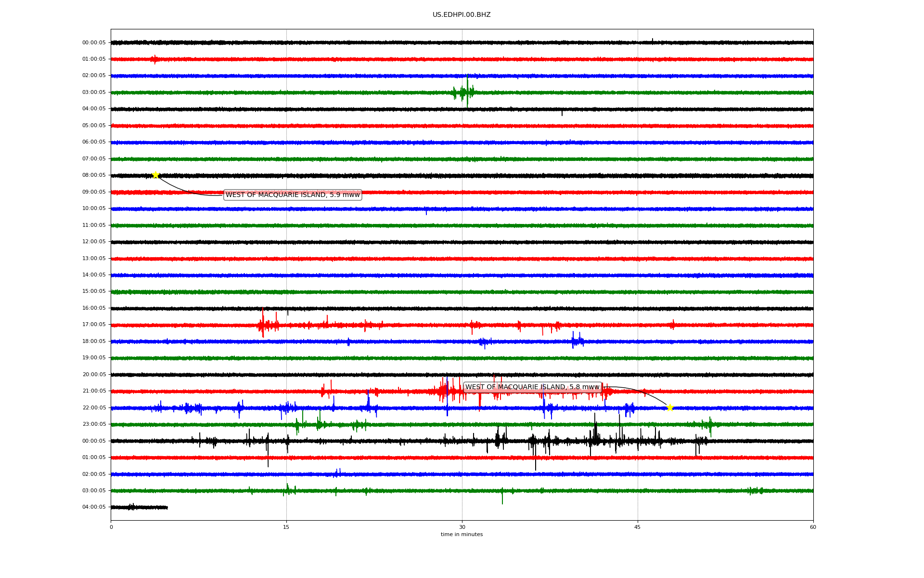Click the 21:00:05 time label
The height and width of the screenshot is (578, 924).
click(x=94, y=391)
